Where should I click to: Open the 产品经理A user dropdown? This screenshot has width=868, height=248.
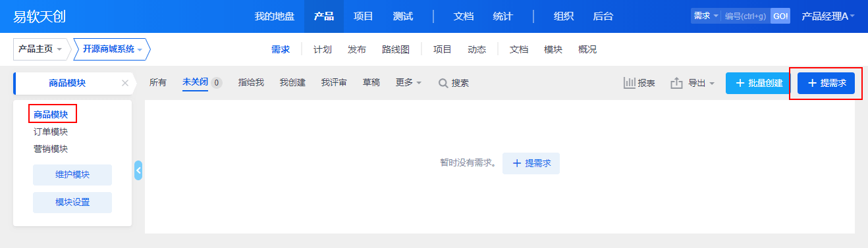828,16
